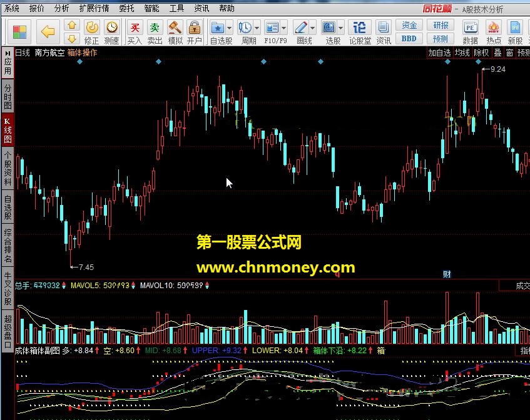
Task: Expand the 自选股 dropdown arrow
Action: [230, 27]
